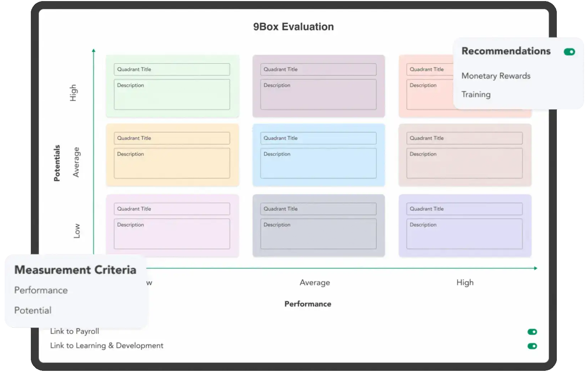The height and width of the screenshot is (373, 588).
Task: Click Description in average-potential high-performance beige quadrant
Action: [x=464, y=163]
